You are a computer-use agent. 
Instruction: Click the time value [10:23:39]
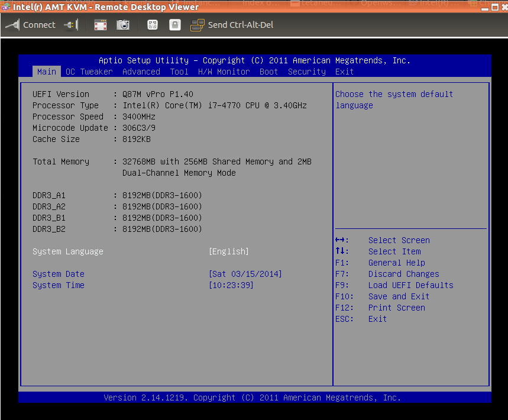231,285
